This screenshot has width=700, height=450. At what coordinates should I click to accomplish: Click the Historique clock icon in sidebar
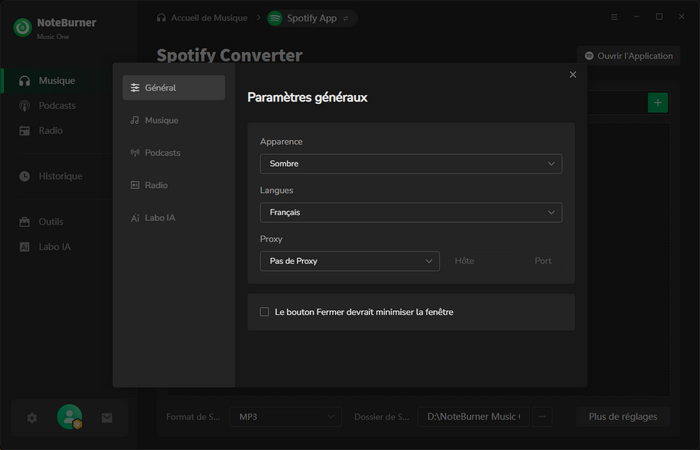25,176
